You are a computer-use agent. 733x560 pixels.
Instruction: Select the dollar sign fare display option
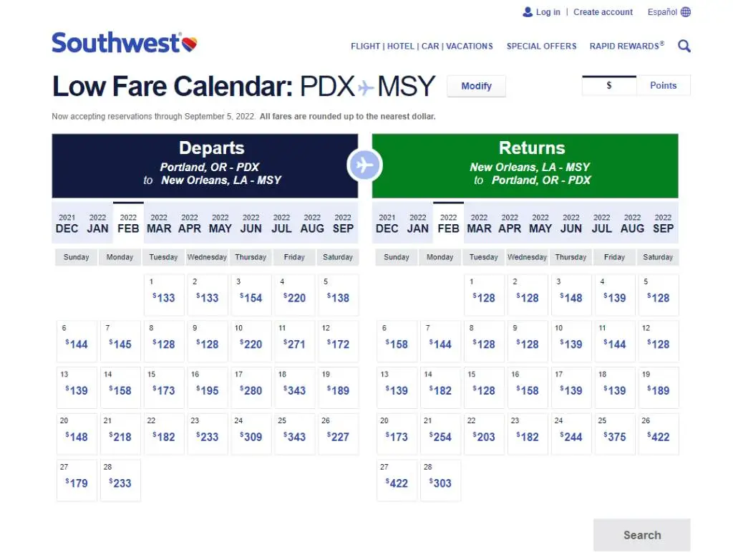(608, 85)
